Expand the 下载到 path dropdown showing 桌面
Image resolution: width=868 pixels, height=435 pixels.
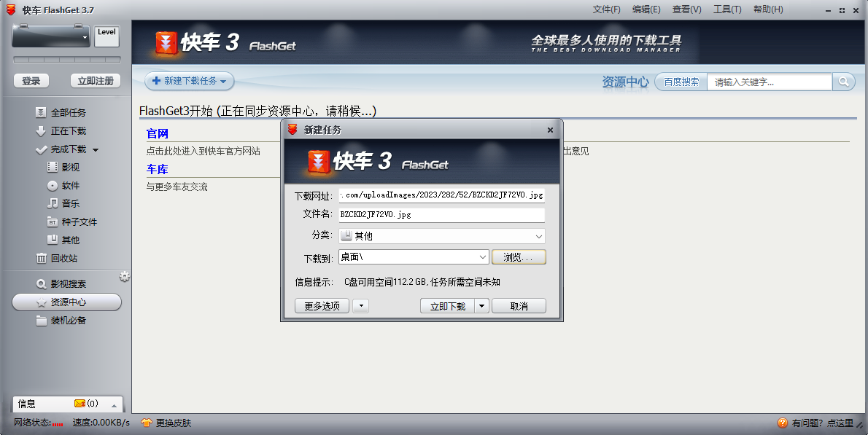(483, 256)
